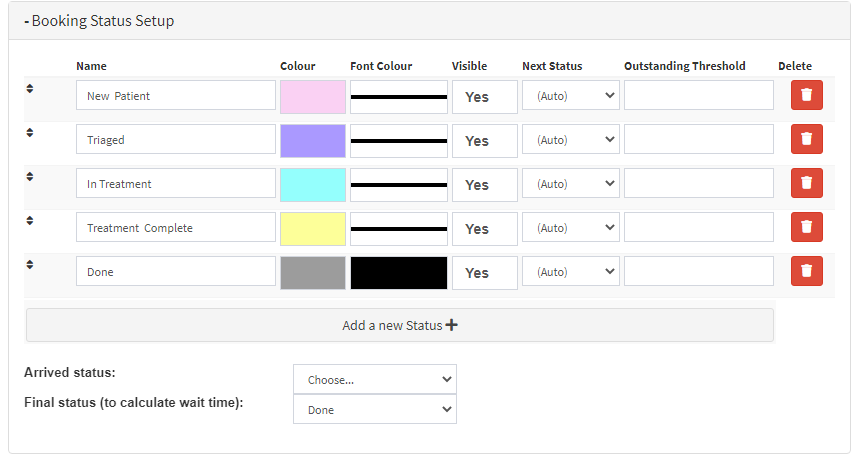Image resolution: width=854 pixels, height=461 pixels.
Task: Open the Arrived status dropdown
Action: 374,380
